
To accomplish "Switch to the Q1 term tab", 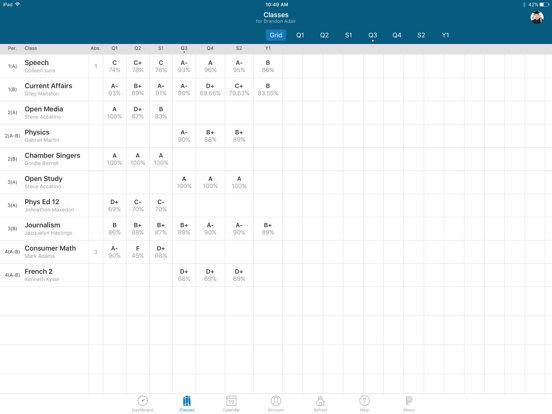I will [x=300, y=35].
